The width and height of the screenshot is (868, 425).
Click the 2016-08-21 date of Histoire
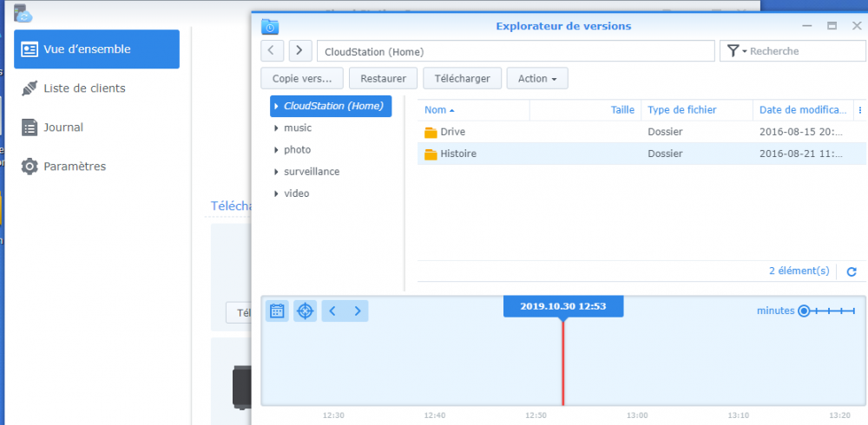pyautogui.click(x=801, y=154)
